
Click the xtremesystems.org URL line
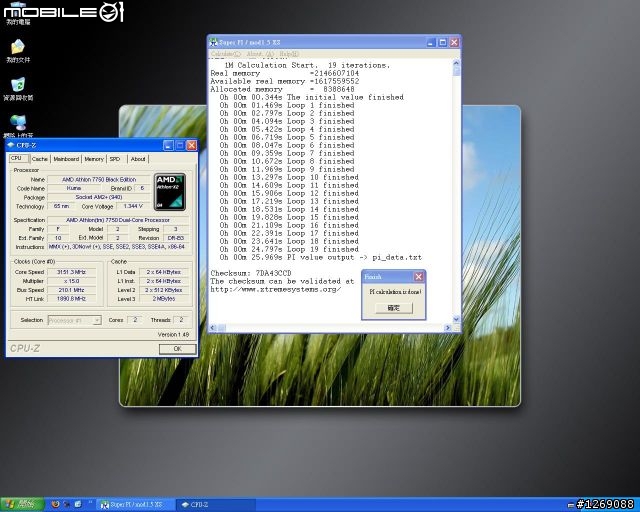[x=276, y=289]
